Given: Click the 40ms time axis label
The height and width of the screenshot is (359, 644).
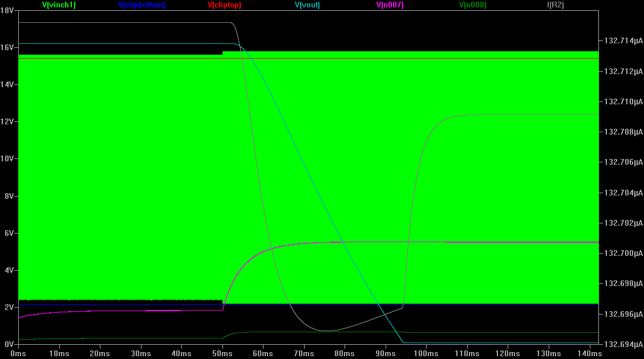Looking at the screenshot, I should [181, 353].
